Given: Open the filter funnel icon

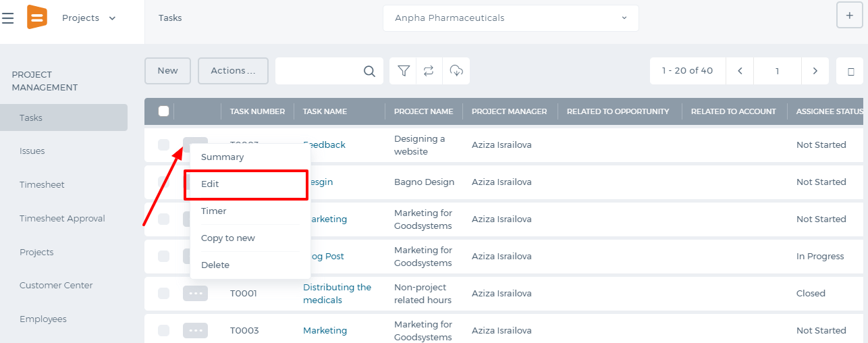Looking at the screenshot, I should 404,71.
